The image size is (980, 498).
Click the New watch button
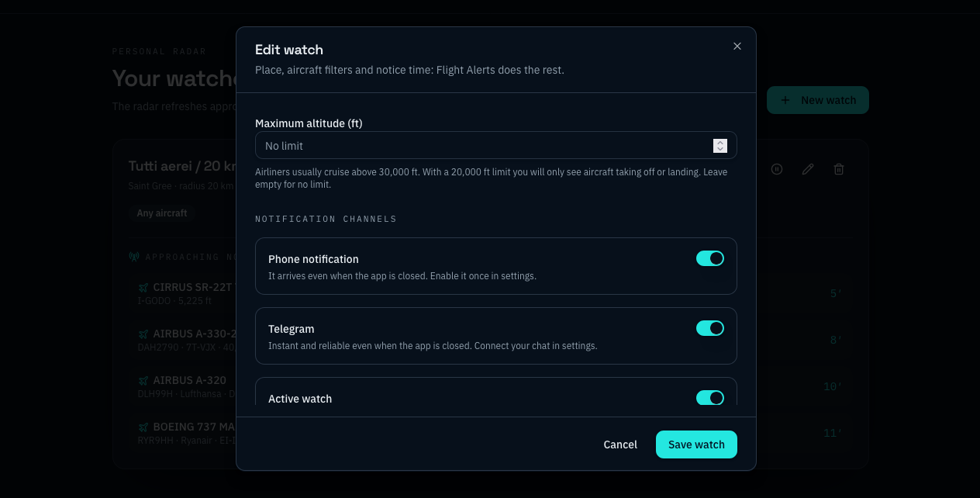pyautogui.click(x=818, y=100)
